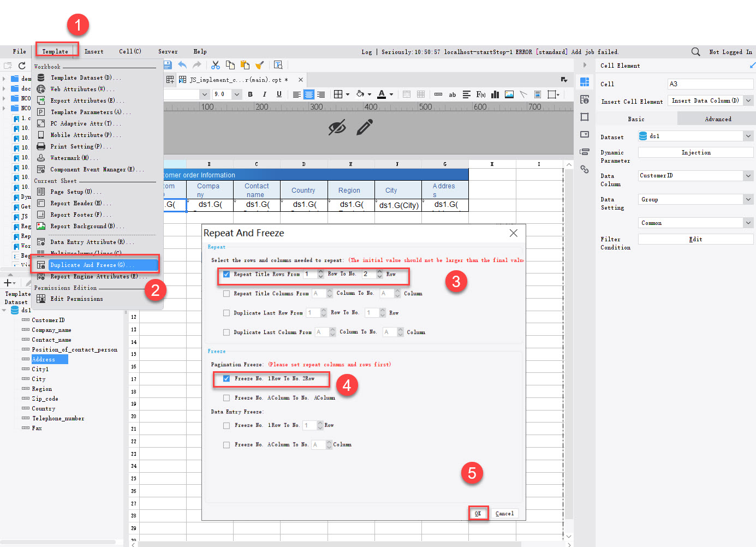Open the Insert menu
The width and height of the screenshot is (756, 547).
coord(94,51)
